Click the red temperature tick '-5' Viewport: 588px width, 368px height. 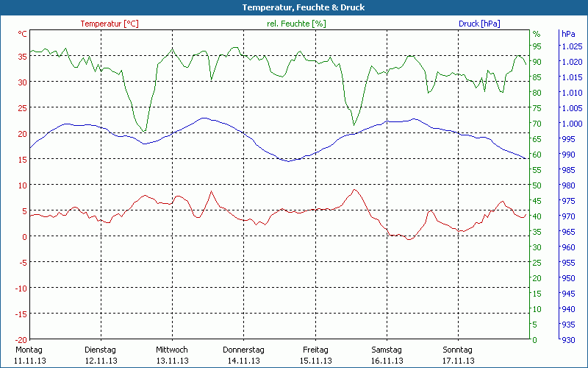click(24, 263)
